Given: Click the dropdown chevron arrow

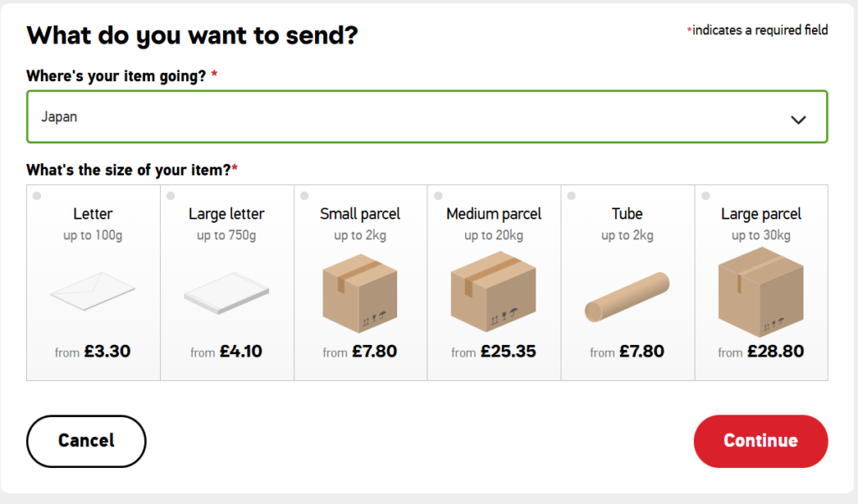Looking at the screenshot, I should [x=799, y=119].
